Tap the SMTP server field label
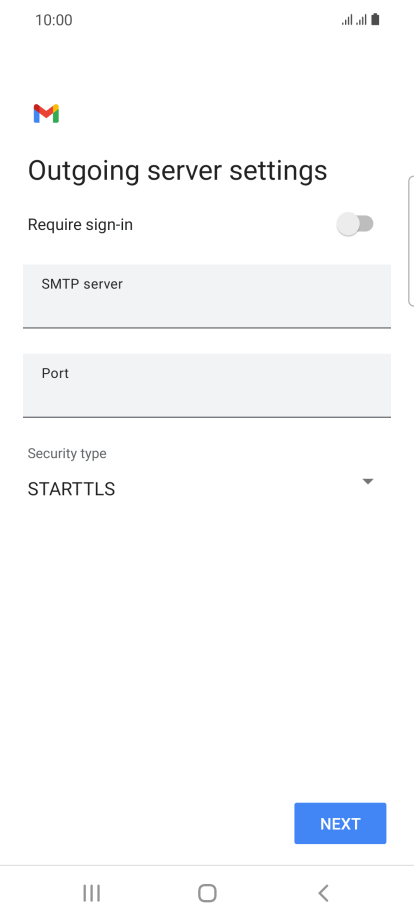This screenshot has width=414, height=920. coord(82,284)
